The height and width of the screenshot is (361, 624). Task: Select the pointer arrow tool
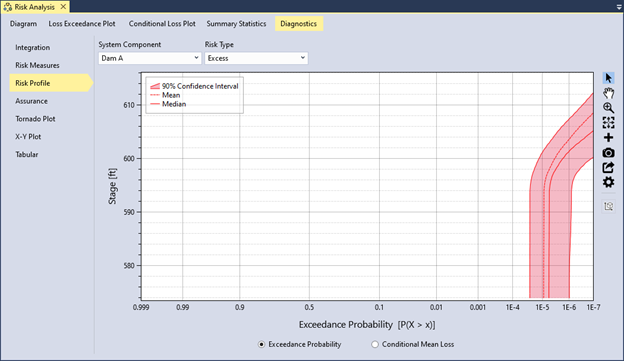pos(608,78)
